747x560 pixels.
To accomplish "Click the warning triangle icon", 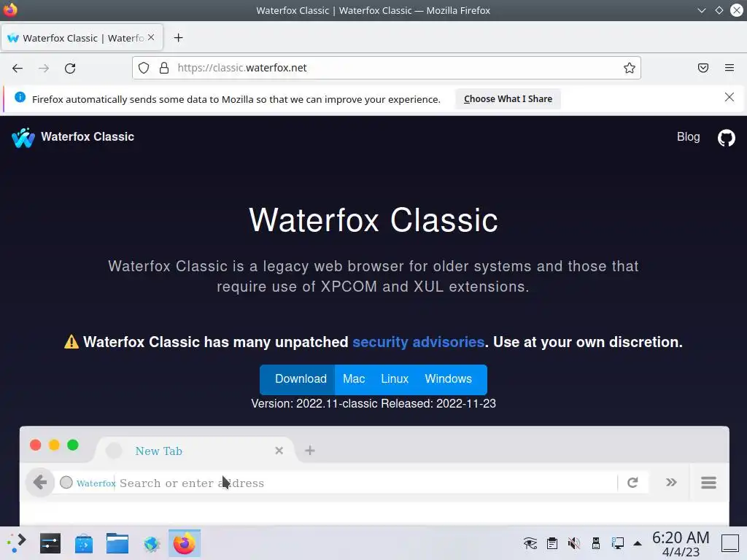I will pyautogui.click(x=71, y=341).
